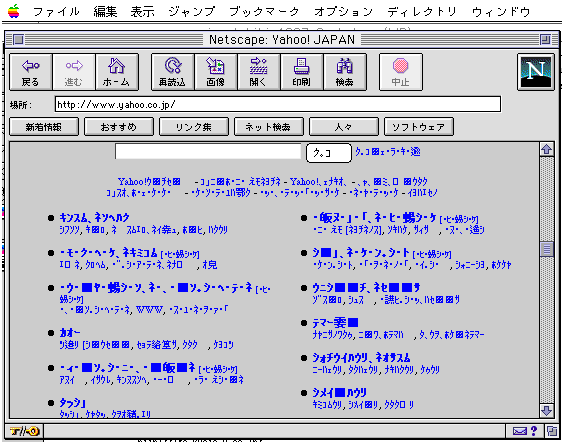Screen dimensions: 565x445
Task: Click the リンク集 directory button
Action: [x=193, y=127]
